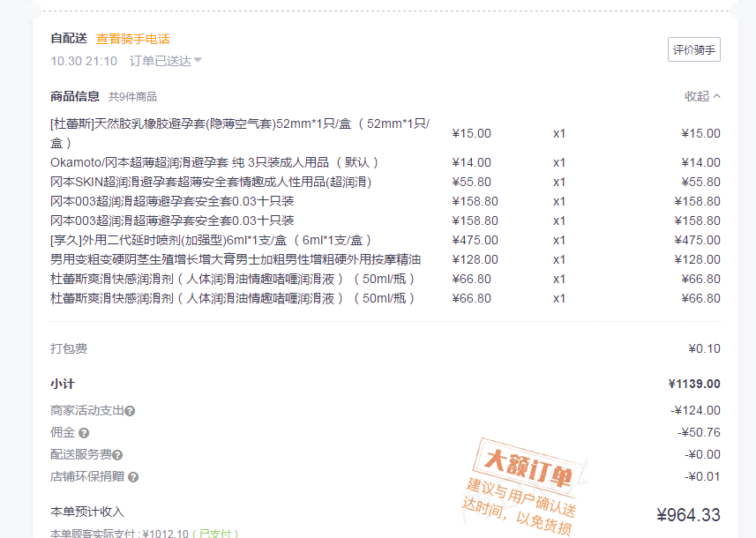Image resolution: width=756 pixels, height=538 pixels.
Task: Click the 共9件商品 item count
Action: [x=132, y=97]
